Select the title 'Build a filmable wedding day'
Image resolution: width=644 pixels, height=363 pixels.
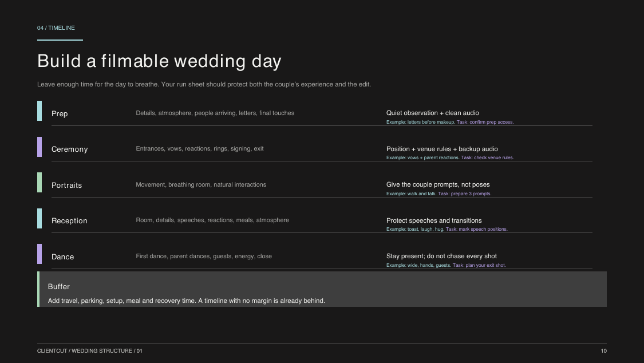159,61
